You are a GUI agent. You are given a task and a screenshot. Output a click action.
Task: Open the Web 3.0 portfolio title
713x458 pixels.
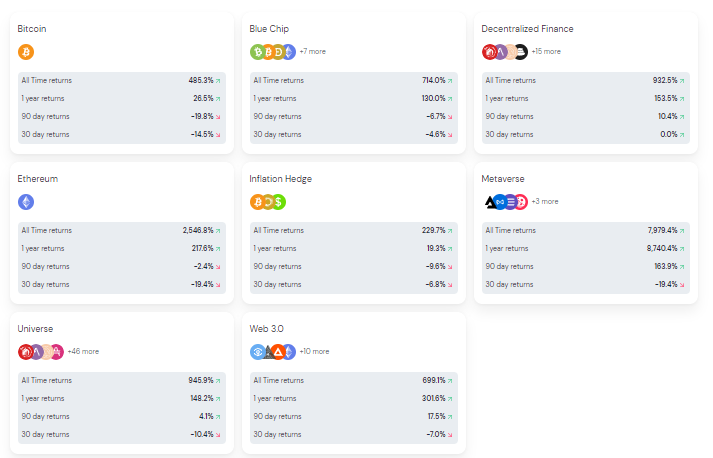tap(266, 328)
